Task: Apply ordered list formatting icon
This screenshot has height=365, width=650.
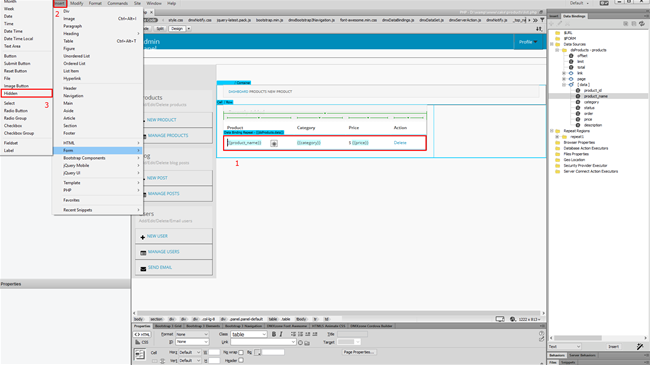Action: (x=301, y=334)
